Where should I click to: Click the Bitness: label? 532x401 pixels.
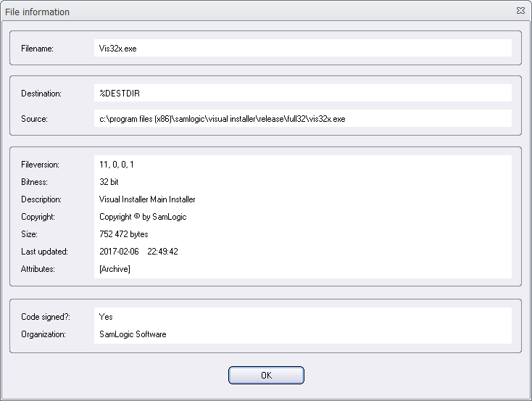point(34,182)
